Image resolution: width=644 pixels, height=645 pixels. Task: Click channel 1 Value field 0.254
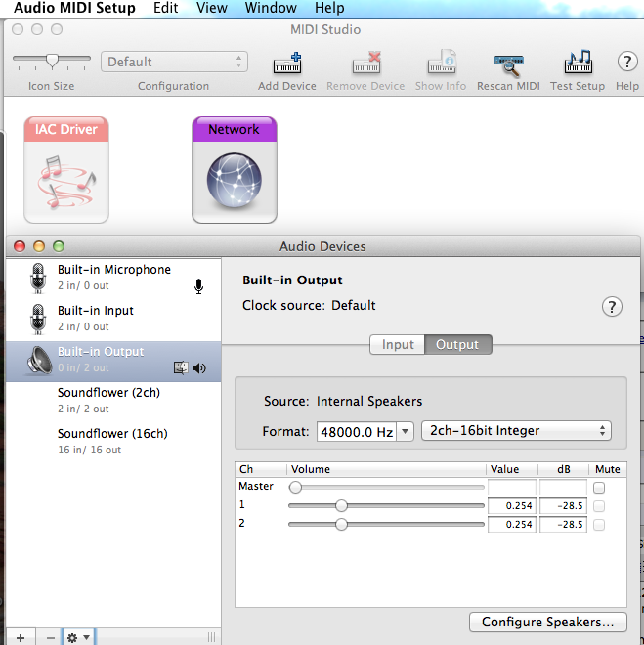[512, 506]
